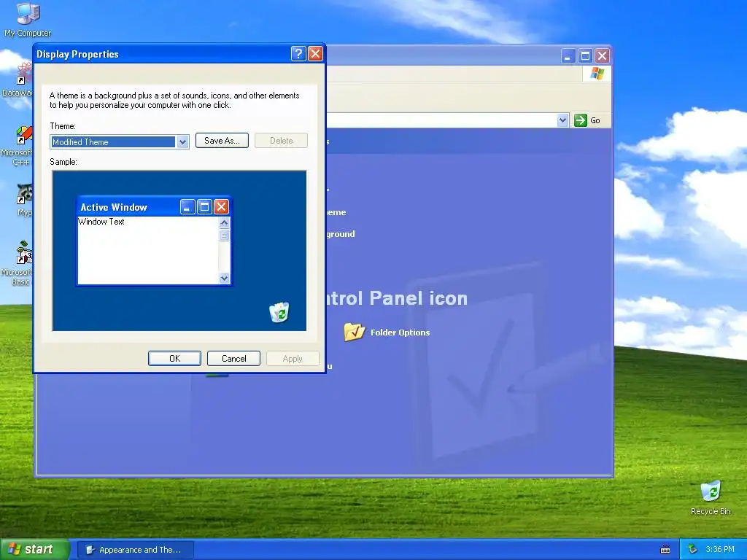Click the system tray icon beside the clock
This screenshot has width=747, height=560.
pyautogui.click(x=692, y=549)
